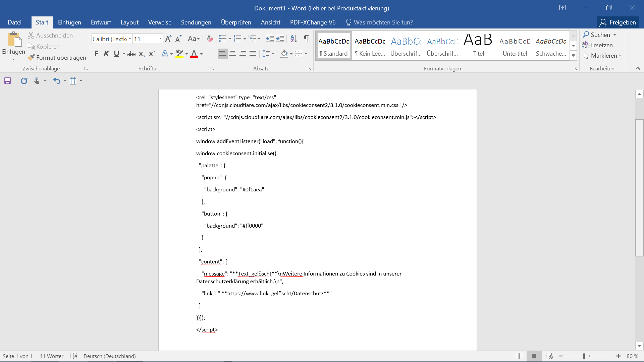Apply the Titel style

tap(478, 46)
